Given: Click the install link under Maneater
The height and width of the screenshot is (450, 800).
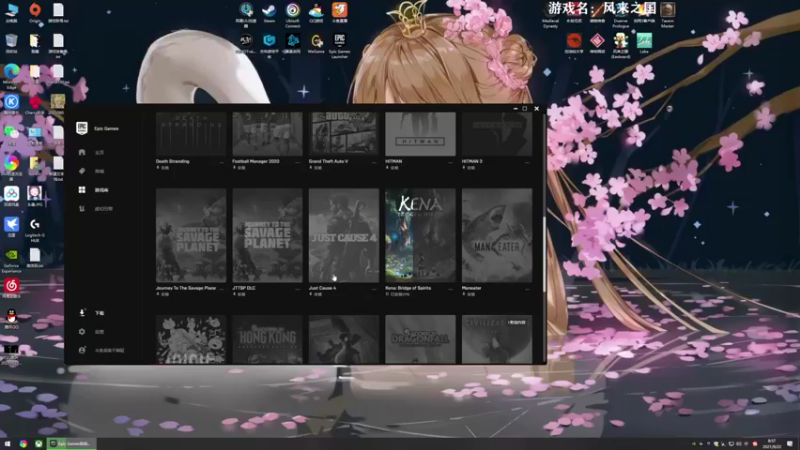Looking at the screenshot, I should coord(469,294).
